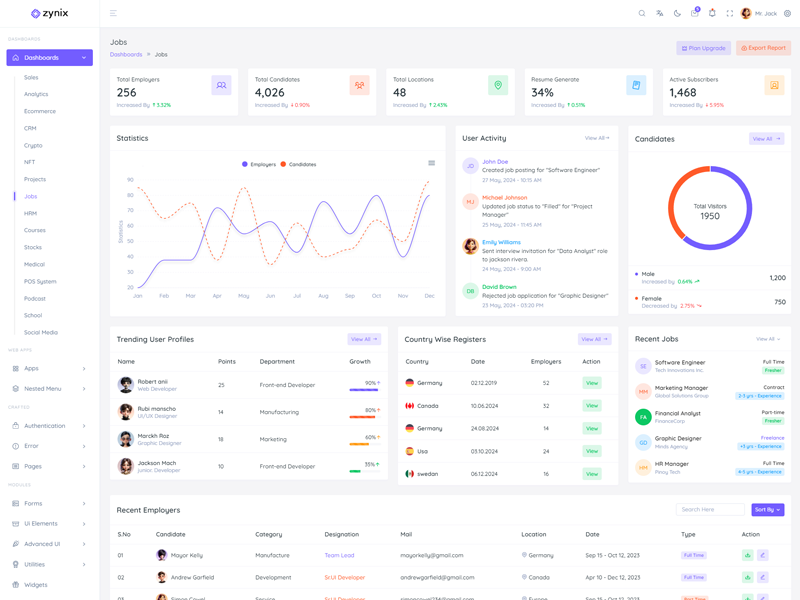Toggle Candidates series in chart legend

point(298,164)
